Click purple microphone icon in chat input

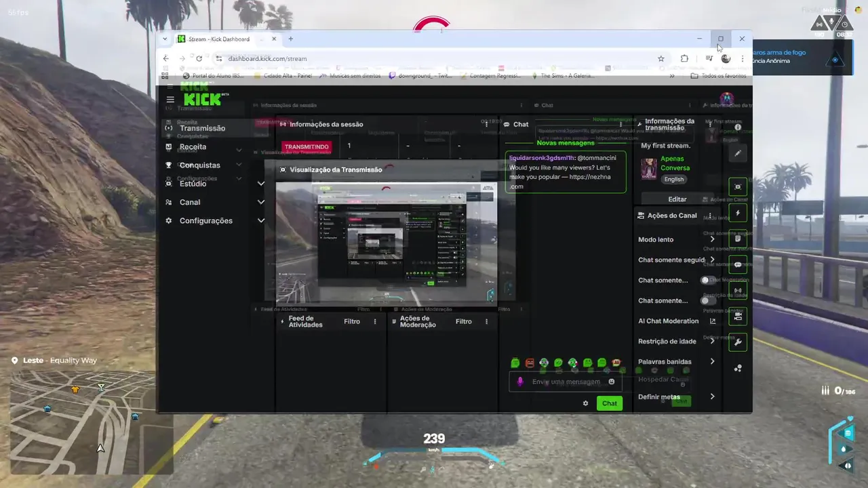tap(520, 382)
